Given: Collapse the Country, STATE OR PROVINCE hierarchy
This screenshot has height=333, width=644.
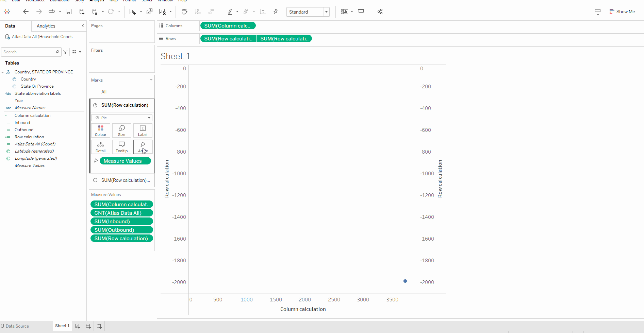Looking at the screenshot, I should 3,72.
